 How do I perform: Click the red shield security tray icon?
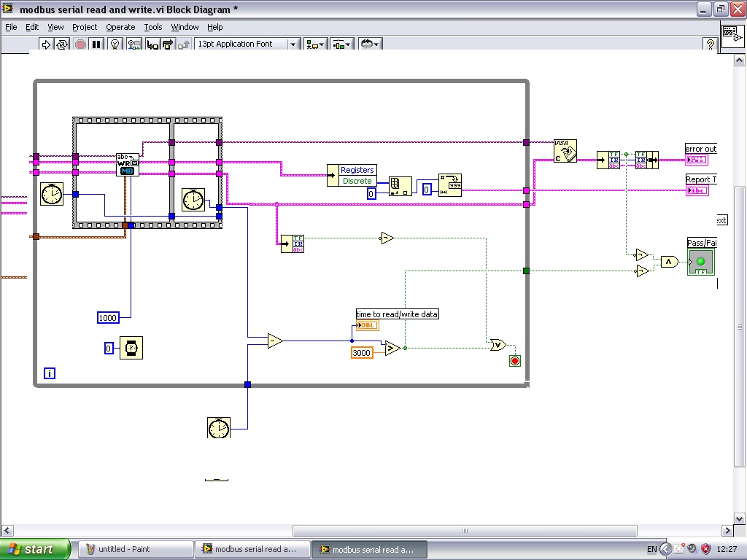705,549
